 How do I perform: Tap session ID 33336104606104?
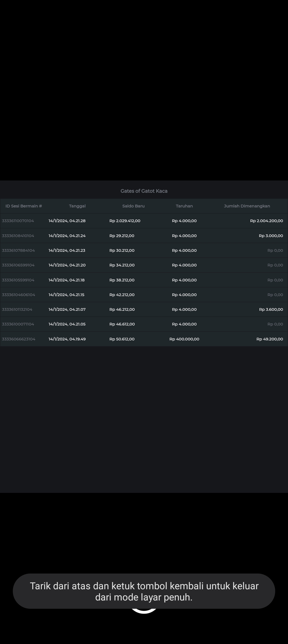[18, 295]
